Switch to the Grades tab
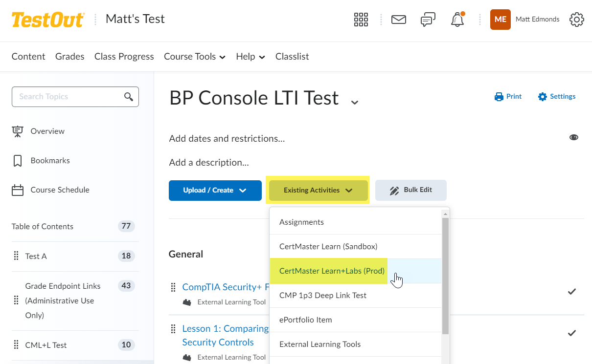Viewport: 592px width, 364px height. pyautogui.click(x=69, y=57)
